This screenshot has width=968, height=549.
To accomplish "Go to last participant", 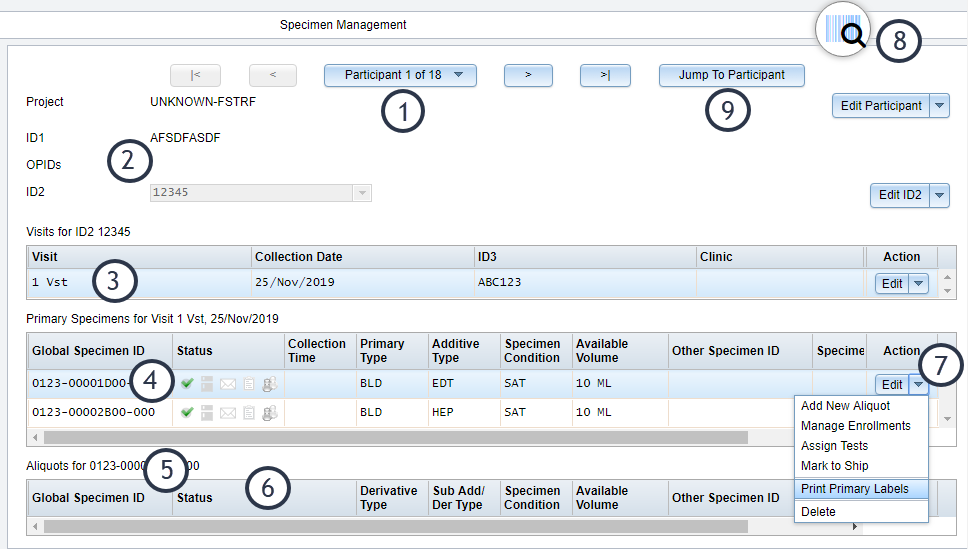I will (x=605, y=75).
